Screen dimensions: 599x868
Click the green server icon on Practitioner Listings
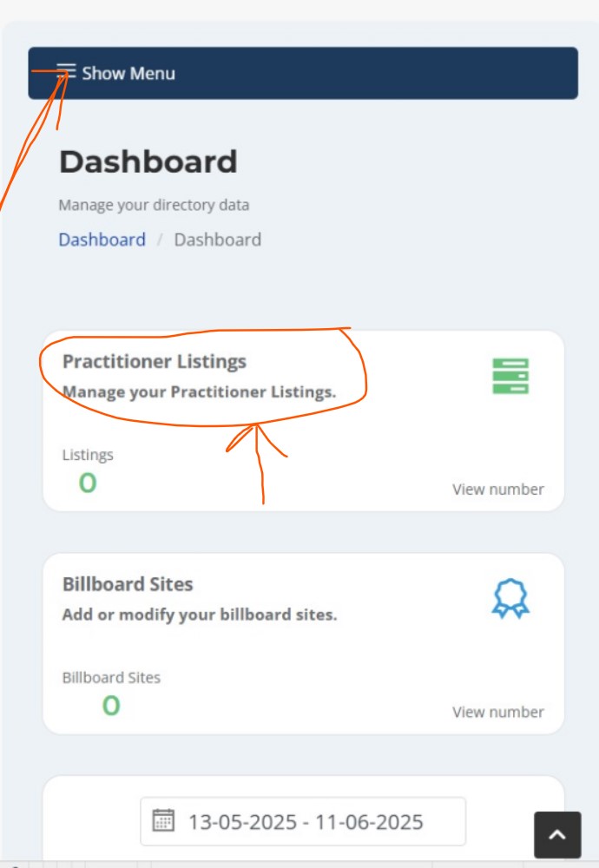(510, 376)
